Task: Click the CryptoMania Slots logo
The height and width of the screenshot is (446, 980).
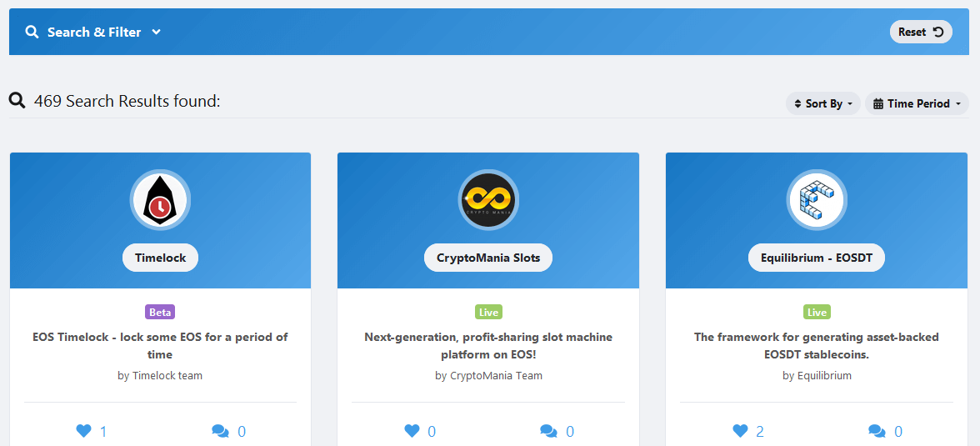Action: [x=487, y=201]
